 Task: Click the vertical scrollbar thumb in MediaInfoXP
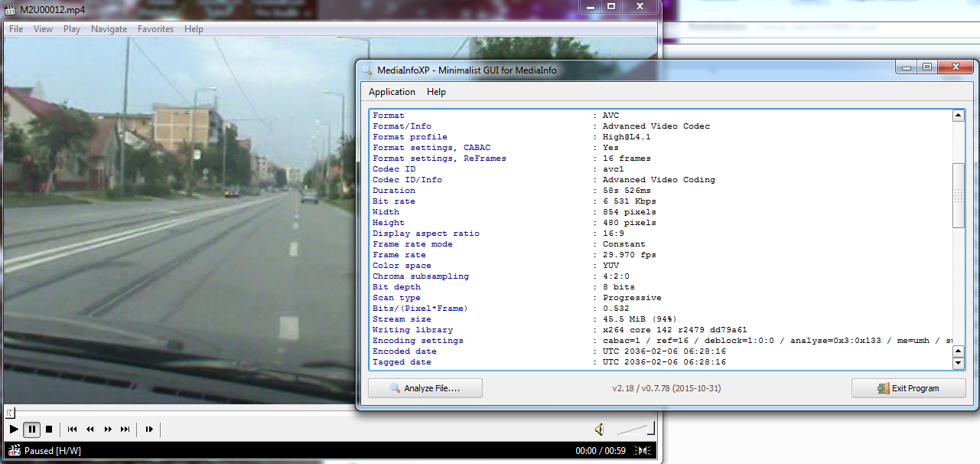[x=959, y=195]
